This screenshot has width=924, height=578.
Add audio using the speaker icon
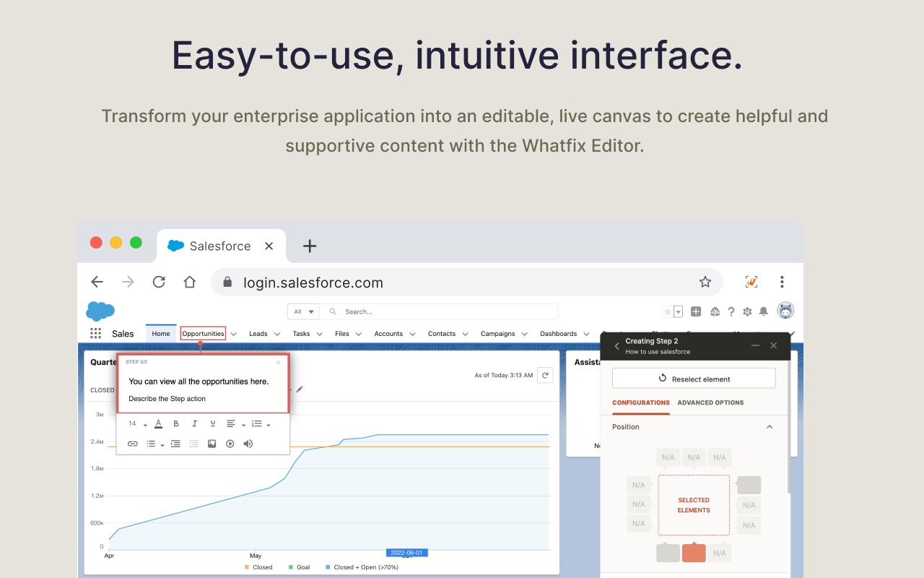248,444
